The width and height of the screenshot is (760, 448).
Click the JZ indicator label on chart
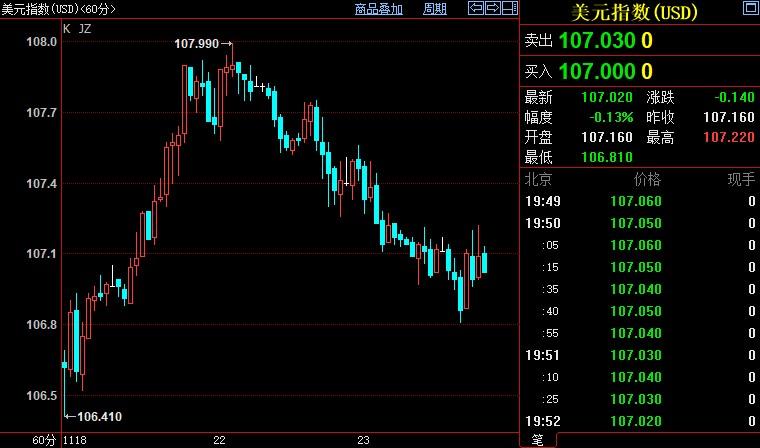coord(84,28)
